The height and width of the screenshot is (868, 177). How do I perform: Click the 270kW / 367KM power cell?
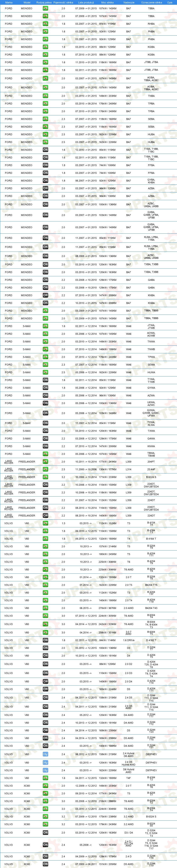point(107,608)
